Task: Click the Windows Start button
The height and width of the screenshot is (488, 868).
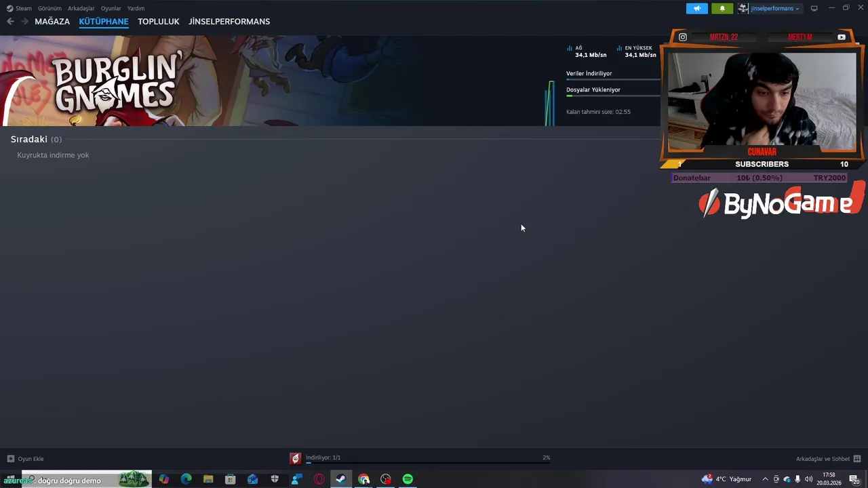Action: [x=10, y=479]
